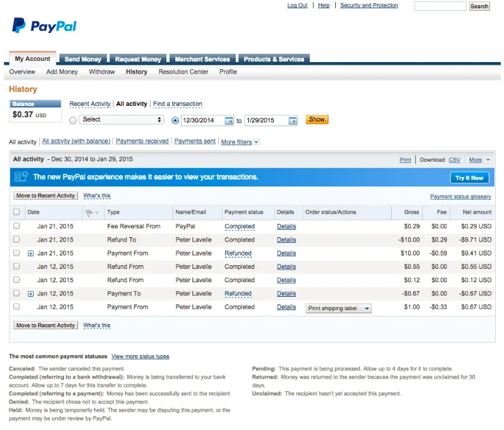Click Refunded status on Payment To row
This screenshot has width=504, height=430.
238,293
